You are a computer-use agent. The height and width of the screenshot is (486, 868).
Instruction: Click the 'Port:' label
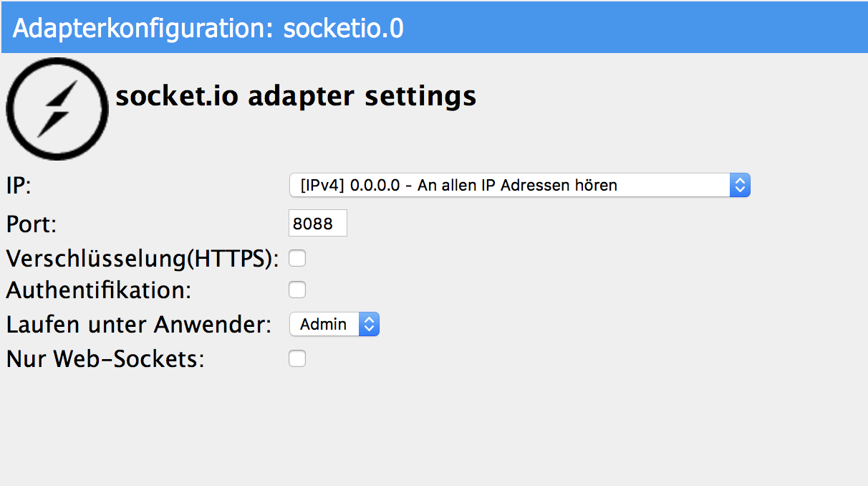click(x=31, y=224)
